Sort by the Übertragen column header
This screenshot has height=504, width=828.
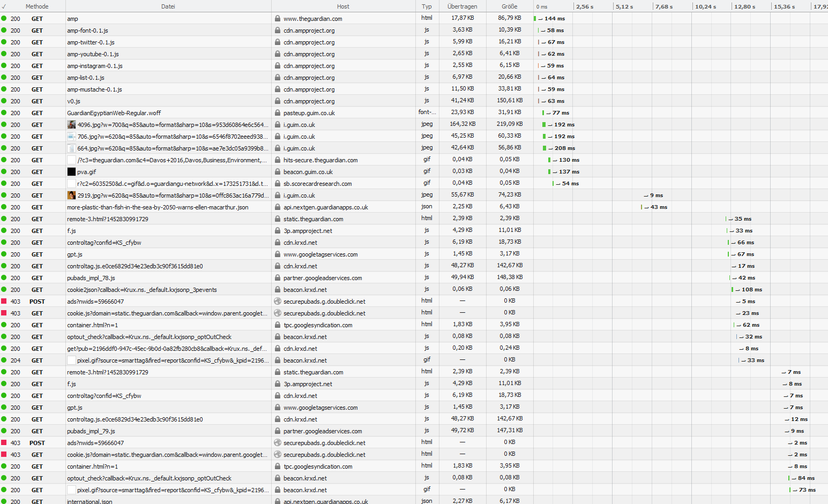point(462,6)
